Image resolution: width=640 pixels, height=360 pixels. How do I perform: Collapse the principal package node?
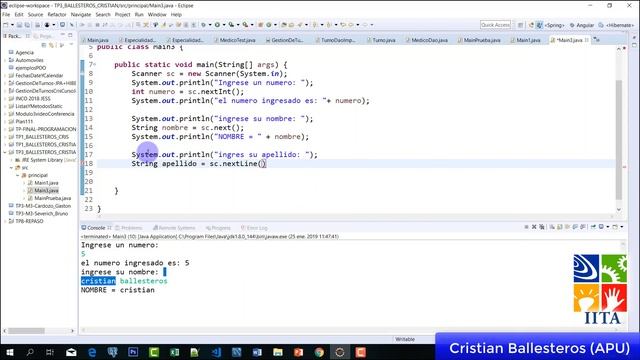tap(18, 176)
